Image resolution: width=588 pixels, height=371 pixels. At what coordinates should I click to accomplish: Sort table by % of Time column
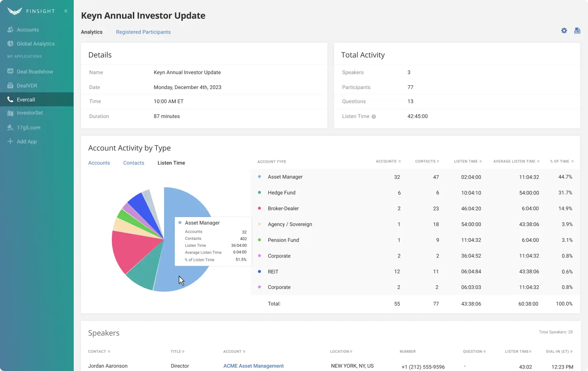click(x=561, y=161)
